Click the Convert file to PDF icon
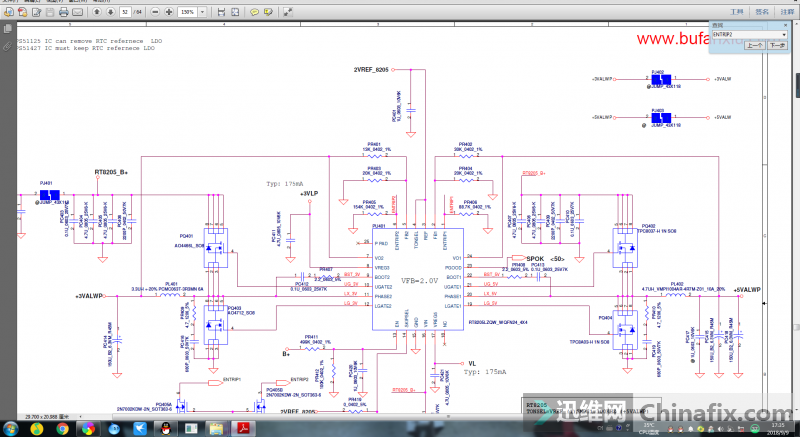Viewport: 800px width, 437px height. [23, 12]
